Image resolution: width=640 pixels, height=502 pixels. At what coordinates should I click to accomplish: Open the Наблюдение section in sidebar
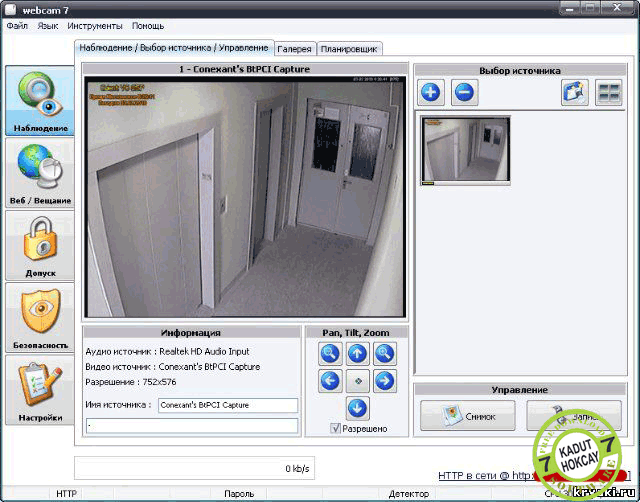click(40, 101)
